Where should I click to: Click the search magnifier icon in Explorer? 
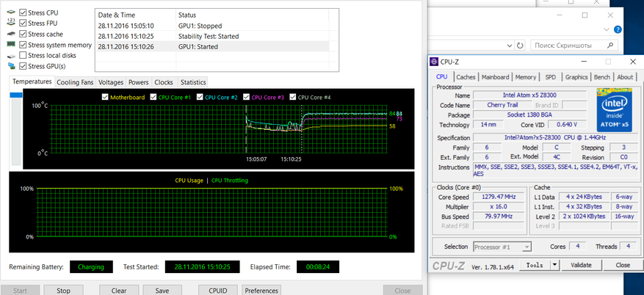click(610, 45)
